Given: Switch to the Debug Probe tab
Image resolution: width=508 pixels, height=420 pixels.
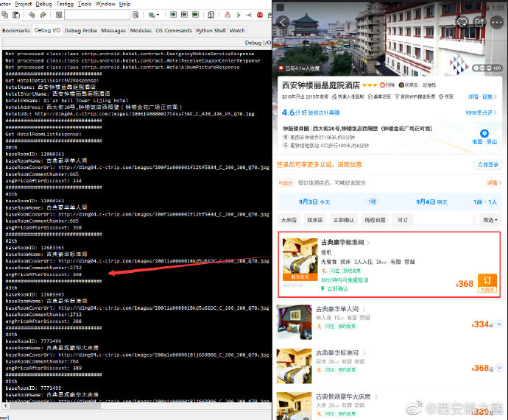Looking at the screenshot, I should click(81, 30).
